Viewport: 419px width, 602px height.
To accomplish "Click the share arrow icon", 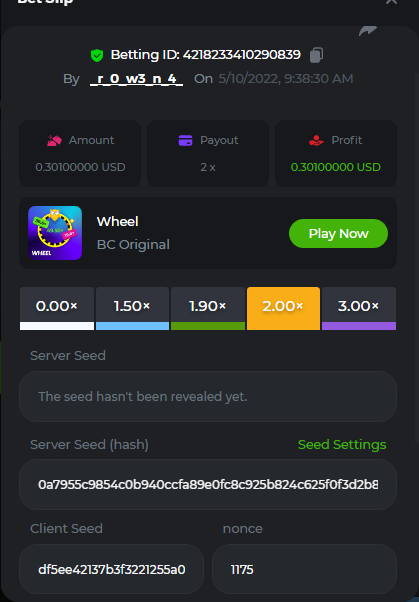I will tap(368, 31).
